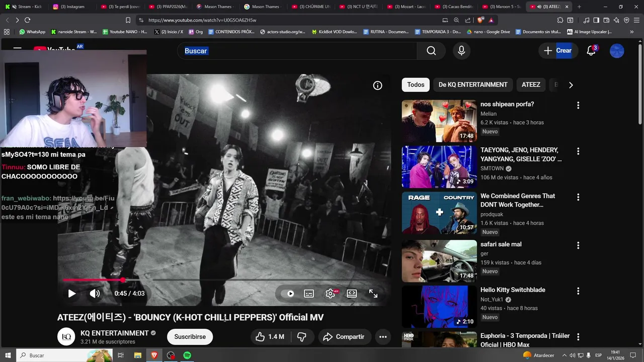
Task: Open nos shipean porfa thumbnail
Action: pos(439,121)
